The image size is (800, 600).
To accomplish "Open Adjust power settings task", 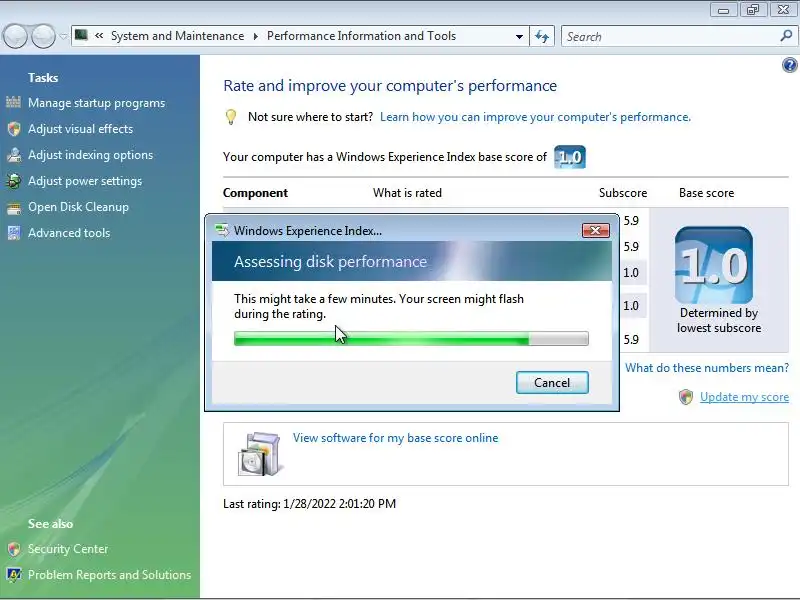I will [85, 181].
